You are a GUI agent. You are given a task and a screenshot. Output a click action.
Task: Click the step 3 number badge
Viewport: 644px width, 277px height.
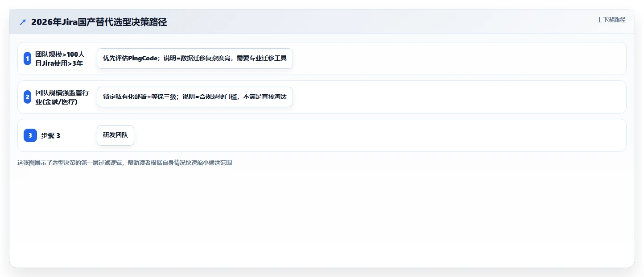pyautogui.click(x=30, y=135)
